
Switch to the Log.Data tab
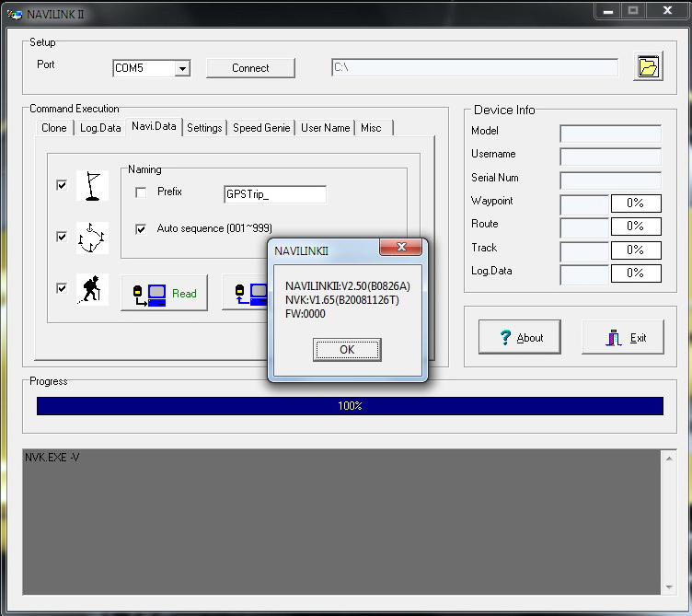click(100, 128)
